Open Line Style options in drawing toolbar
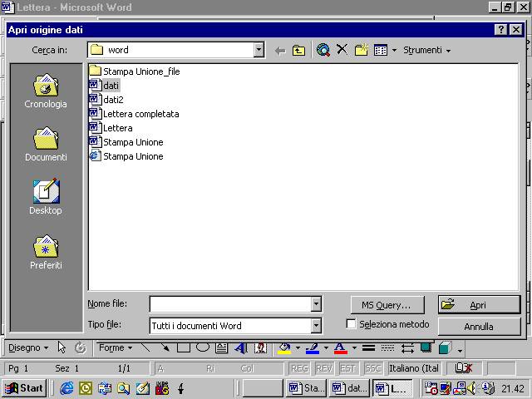The height and width of the screenshot is (399, 532). tap(368, 347)
